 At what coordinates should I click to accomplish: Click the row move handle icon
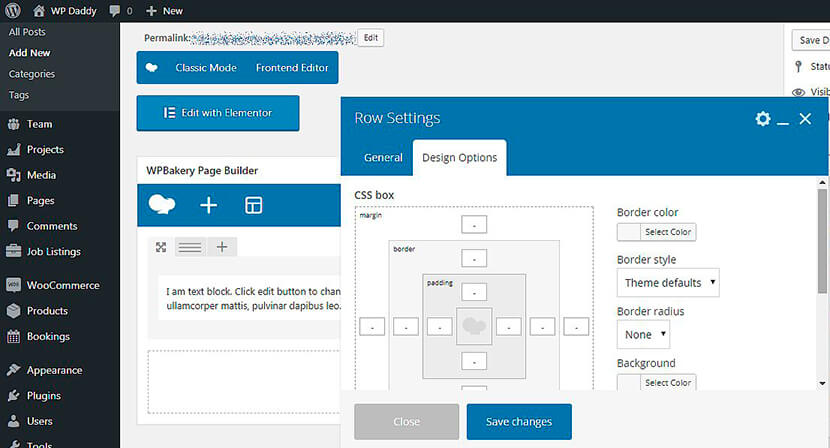tap(161, 247)
